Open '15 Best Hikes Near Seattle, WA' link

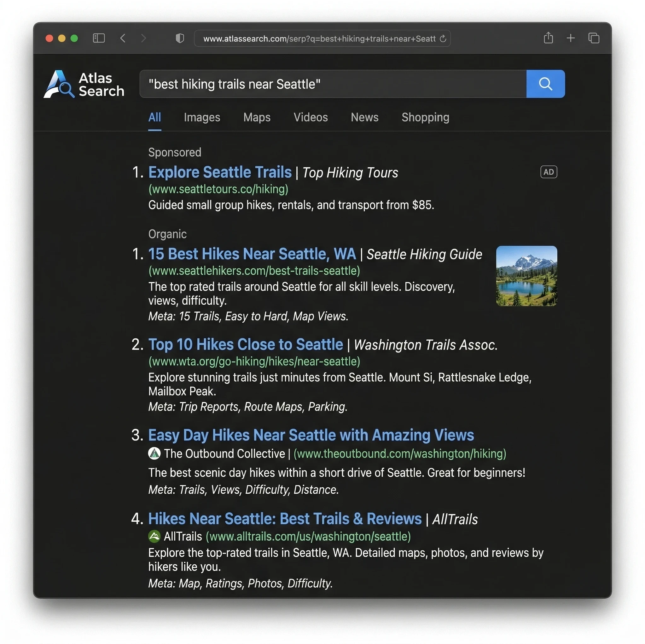tap(252, 254)
